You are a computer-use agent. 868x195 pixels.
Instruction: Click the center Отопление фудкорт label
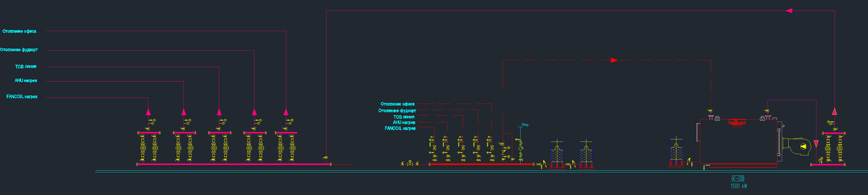[x=397, y=111]
